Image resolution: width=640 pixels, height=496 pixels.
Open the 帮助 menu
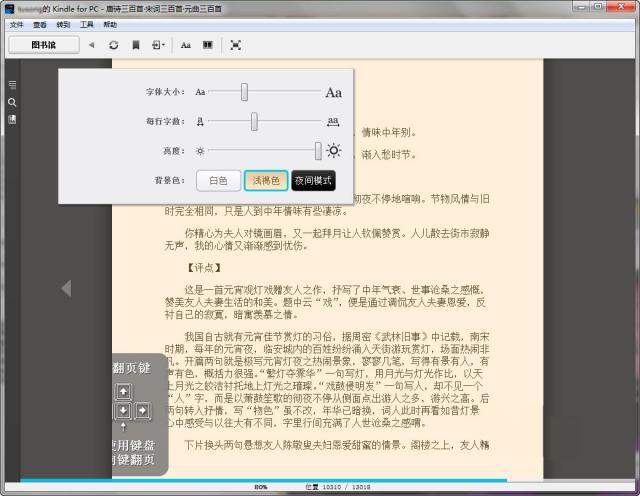[x=110, y=23]
